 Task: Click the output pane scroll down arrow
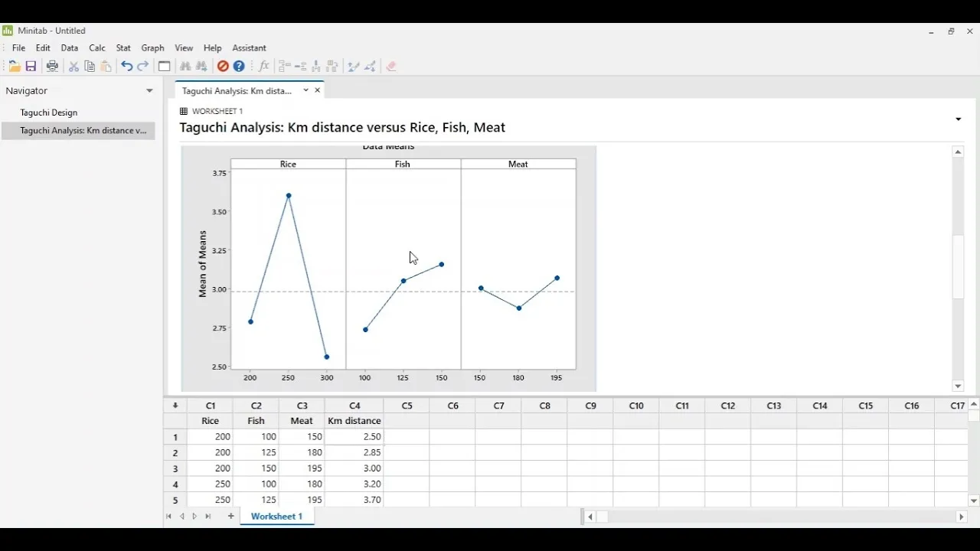pyautogui.click(x=958, y=386)
